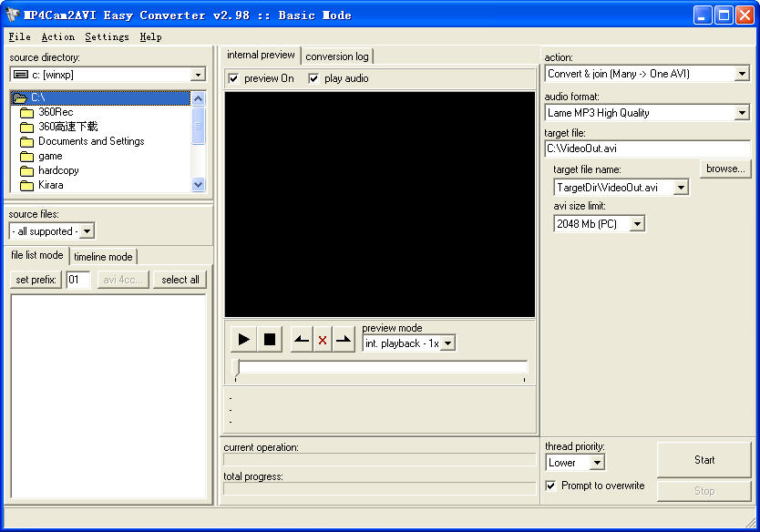Image resolution: width=760 pixels, height=532 pixels.
Task: Click the 360Rec folder icon
Action: pyautogui.click(x=26, y=113)
